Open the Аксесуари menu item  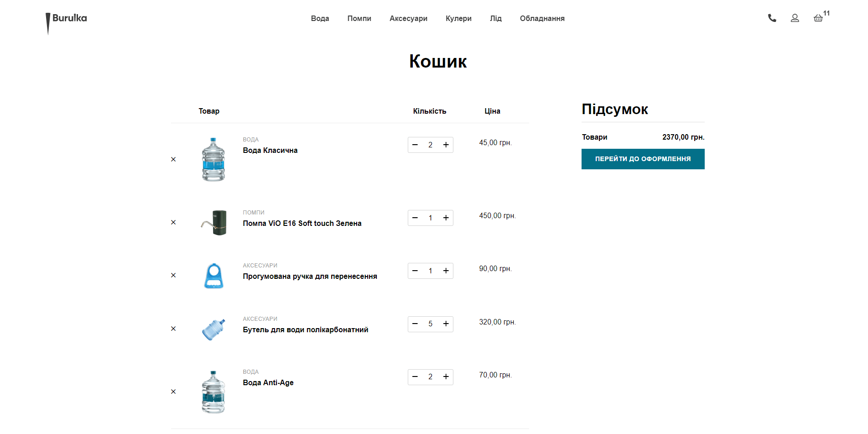[408, 18]
